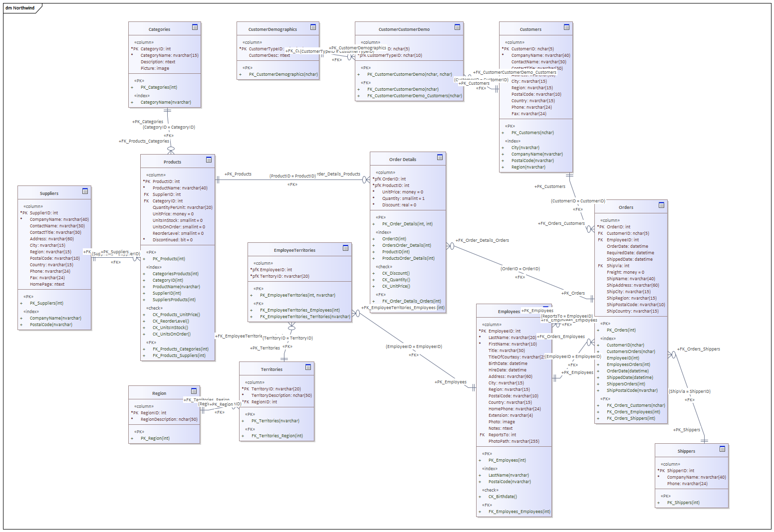Select the Shippers table title
Image resolution: width=774 pixels, height=532 pixels.
point(686,451)
